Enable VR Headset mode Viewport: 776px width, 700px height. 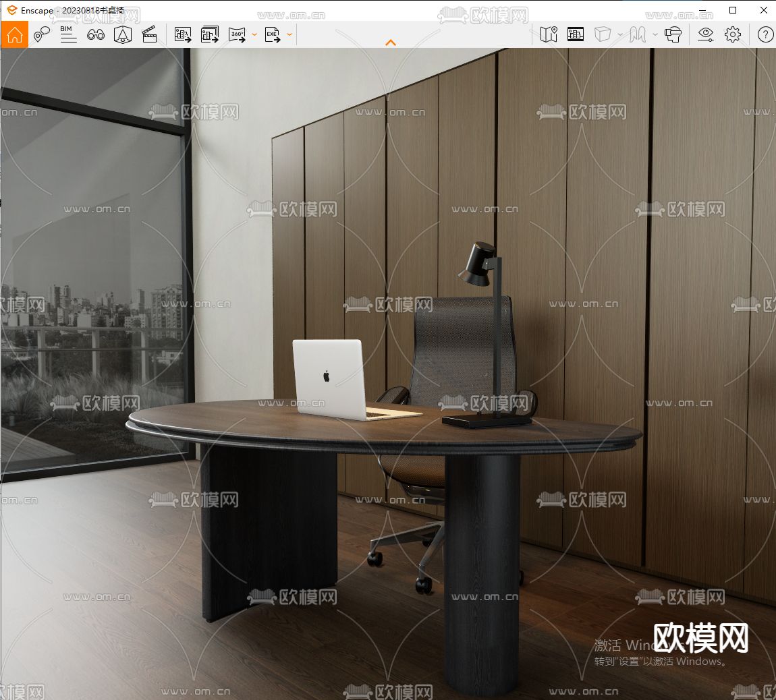click(673, 34)
